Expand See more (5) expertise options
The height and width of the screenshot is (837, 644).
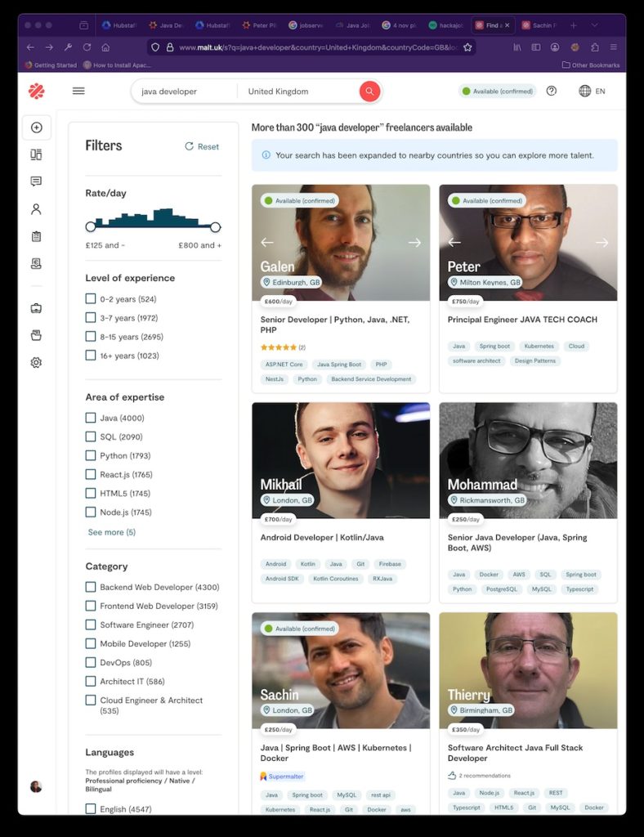pos(111,532)
